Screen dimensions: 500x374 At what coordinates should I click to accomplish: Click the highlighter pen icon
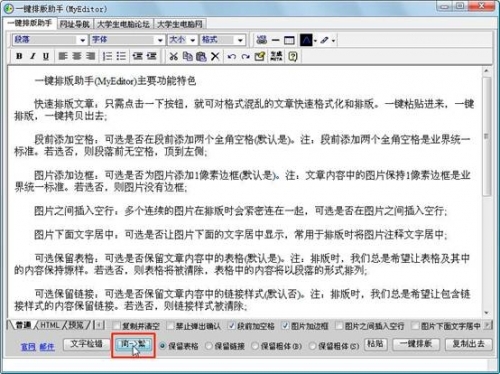click(324, 40)
